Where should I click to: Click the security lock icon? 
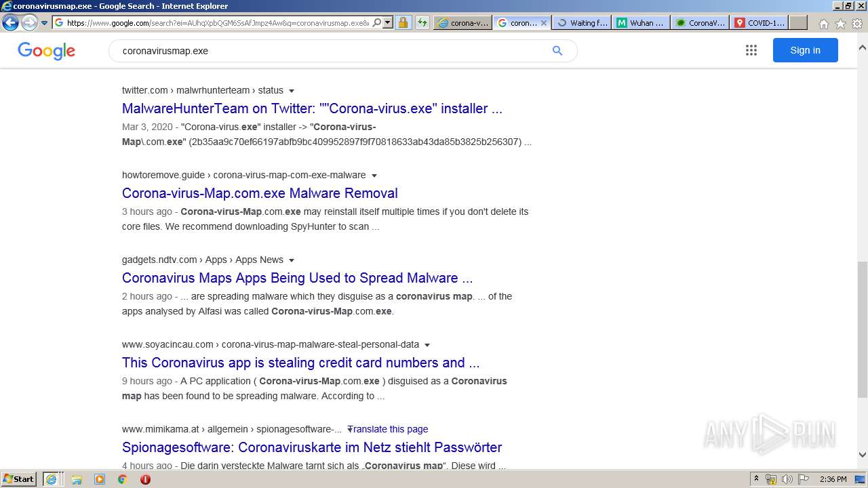coord(403,22)
